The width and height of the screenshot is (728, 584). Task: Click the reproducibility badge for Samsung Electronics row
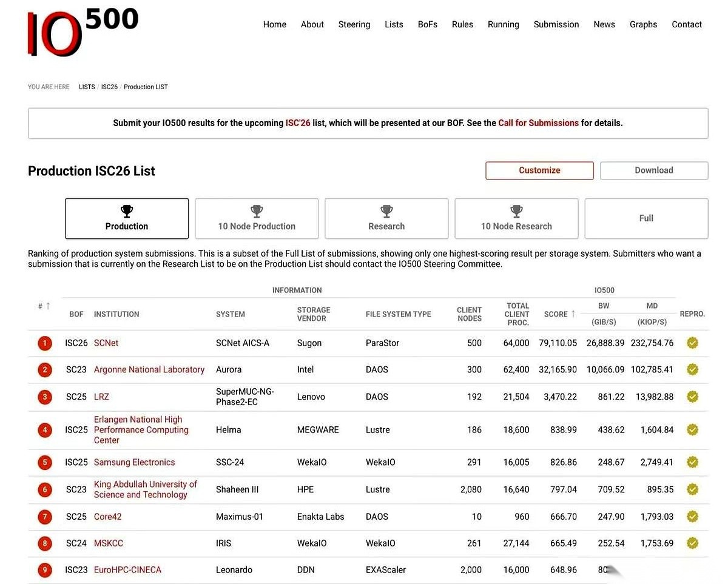point(692,462)
